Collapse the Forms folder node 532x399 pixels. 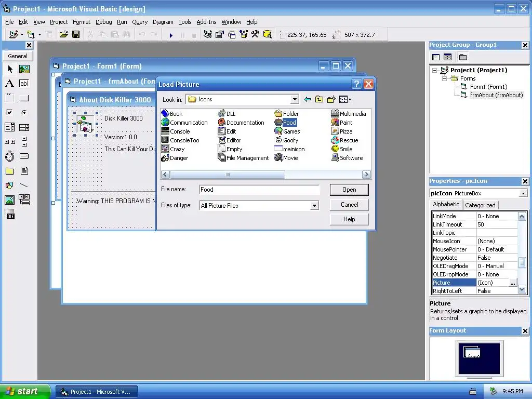point(445,79)
